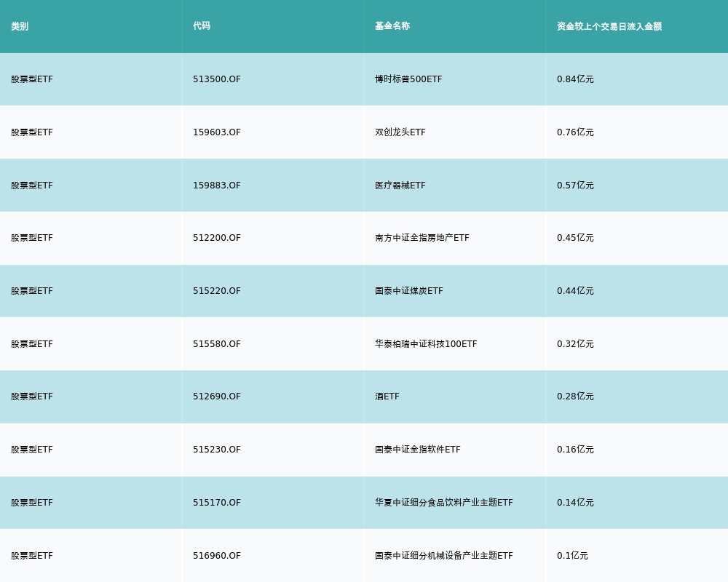728x582 pixels.
Task: Click the 0.32亿元 inflow value
Action: (x=575, y=344)
